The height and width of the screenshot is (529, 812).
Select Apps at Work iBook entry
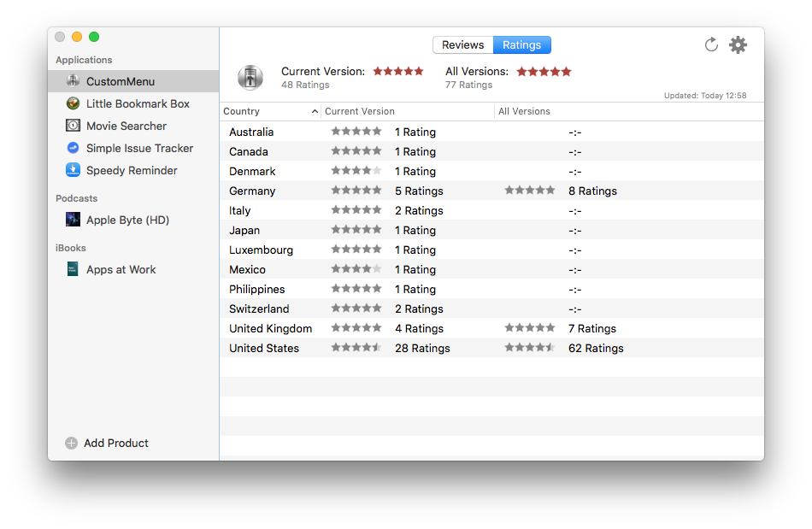tap(133, 270)
